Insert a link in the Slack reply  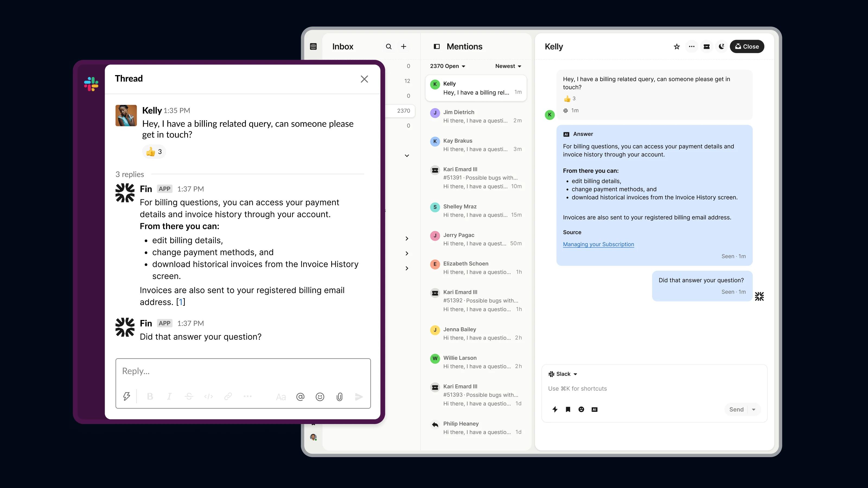[x=228, y=396]
